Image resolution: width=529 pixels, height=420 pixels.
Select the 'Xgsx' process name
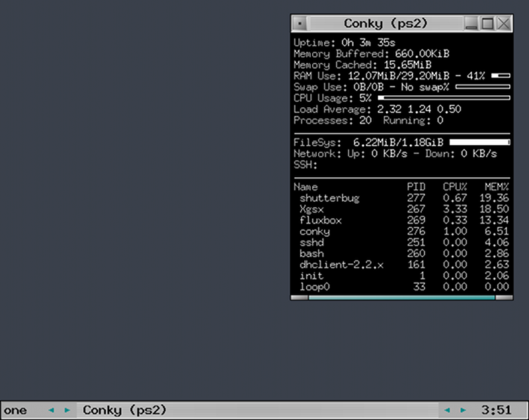311,209
